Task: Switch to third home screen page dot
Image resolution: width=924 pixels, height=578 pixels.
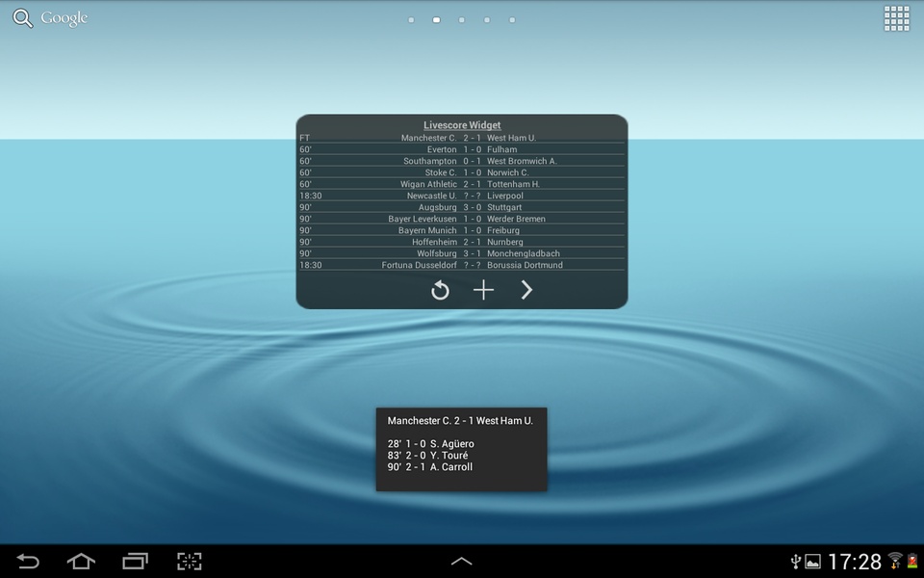Action: tap(461, 20)
